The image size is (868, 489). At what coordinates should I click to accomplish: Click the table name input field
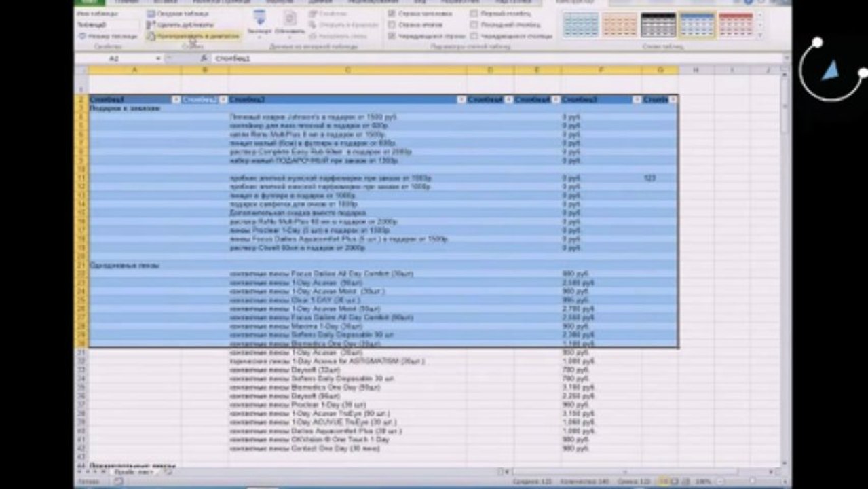[x=107, y=24]
